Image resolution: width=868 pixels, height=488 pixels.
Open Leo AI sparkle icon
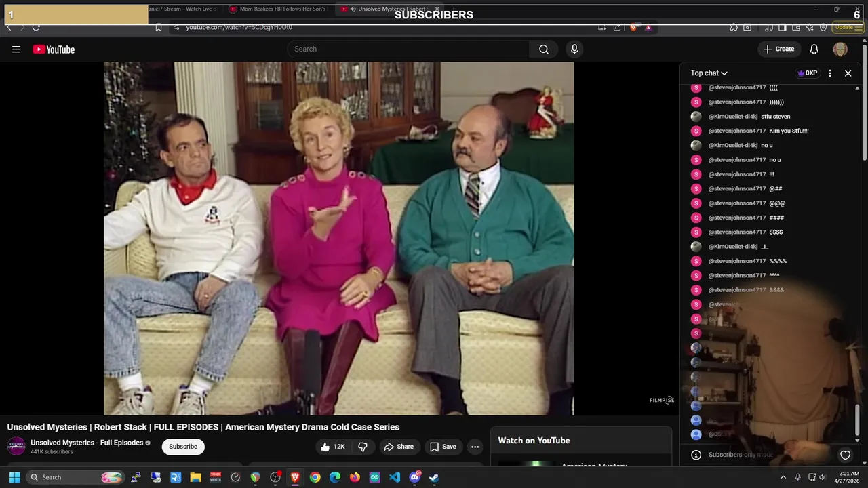tap(810, 27)
